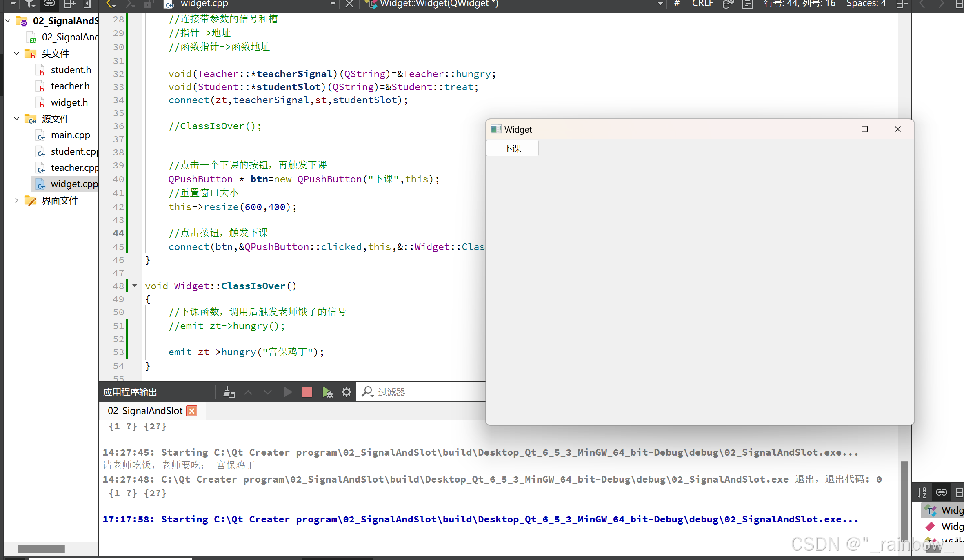Open teacher.h in the project tree
Screen dimensions: 964x560
[x=70, y=86]
